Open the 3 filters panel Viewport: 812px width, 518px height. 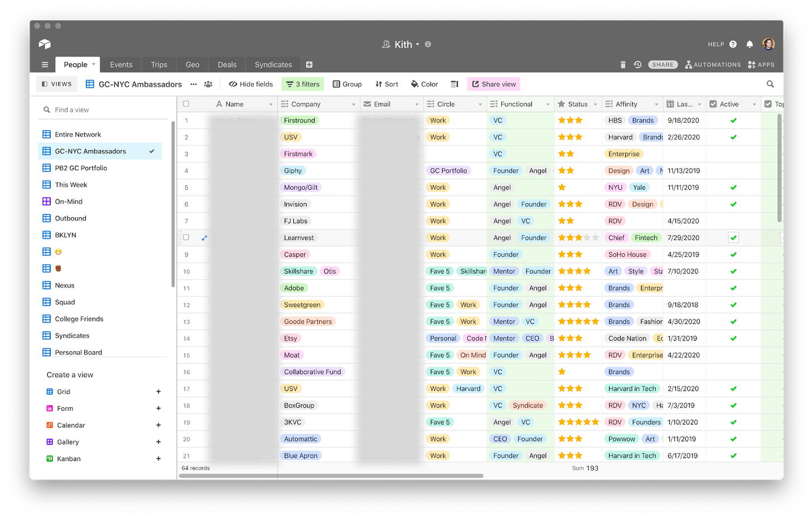(x=303, y=84)
